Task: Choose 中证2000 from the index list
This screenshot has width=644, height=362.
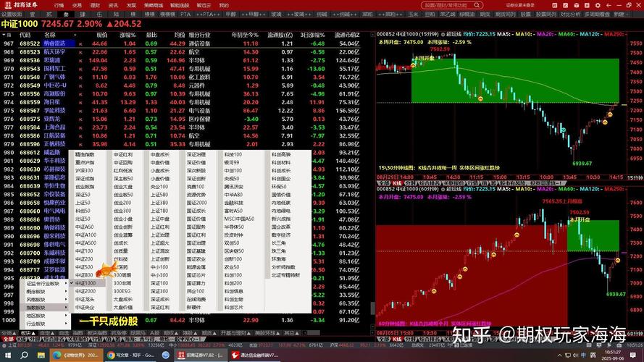Action: click(x=85, y=291)
